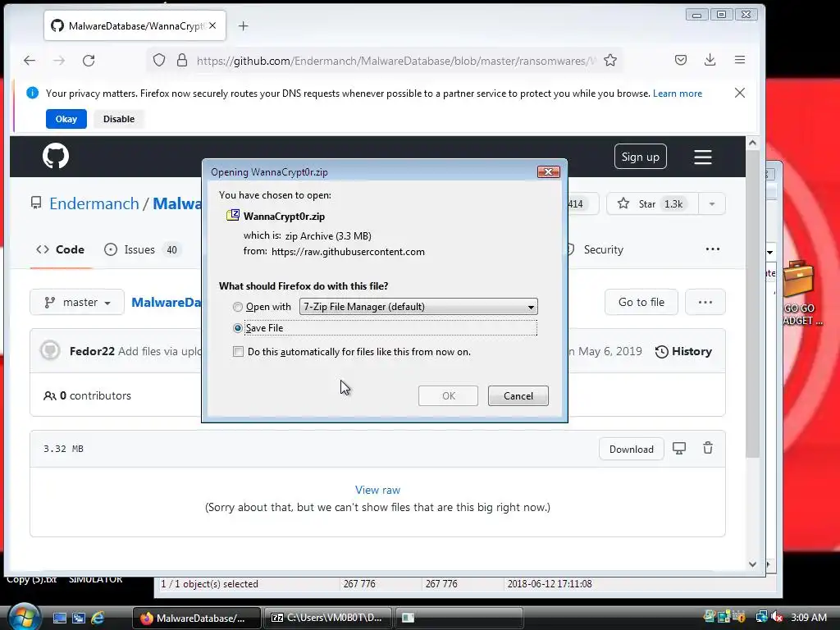Expand the 7-Zip File Manager application dropdown

418,307
